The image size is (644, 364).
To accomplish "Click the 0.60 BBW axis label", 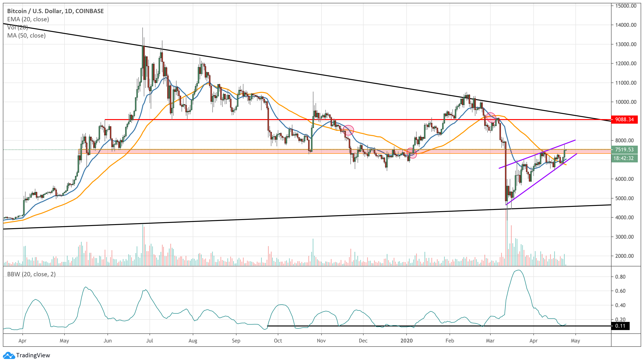I will tap(620, 291).
